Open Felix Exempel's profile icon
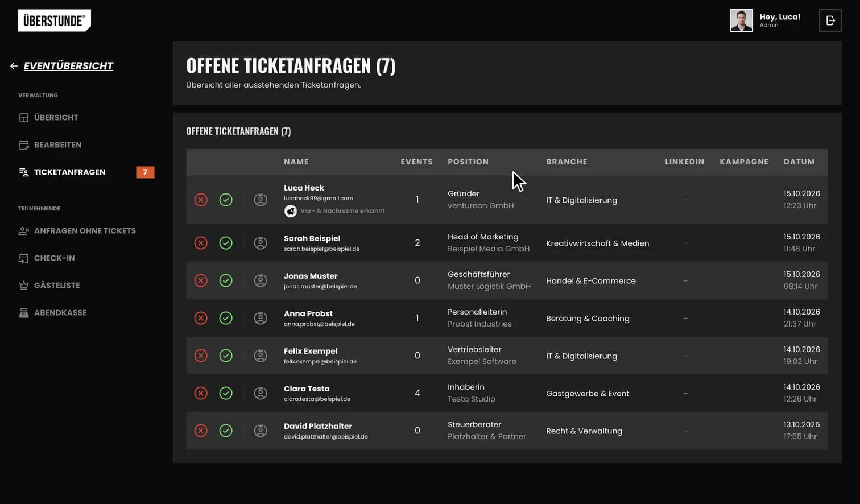Viewport: 860px width, 504px height. [x=261, y=356]
